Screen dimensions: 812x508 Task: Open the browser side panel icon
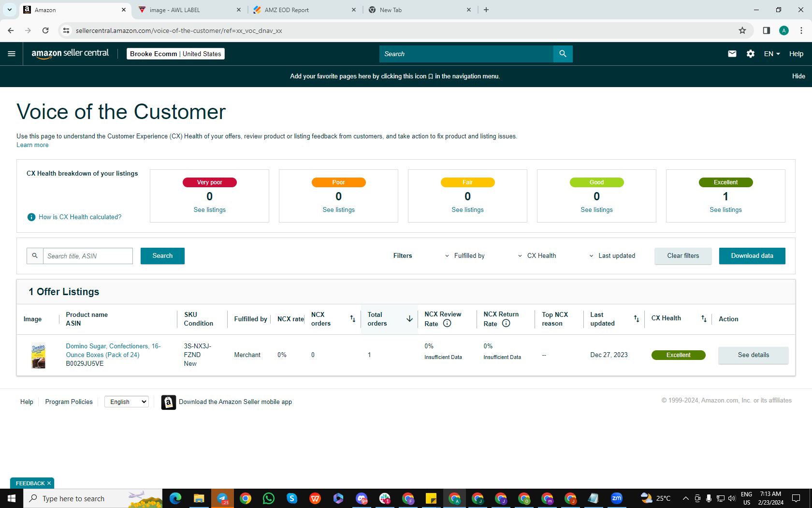pos(767,30)
